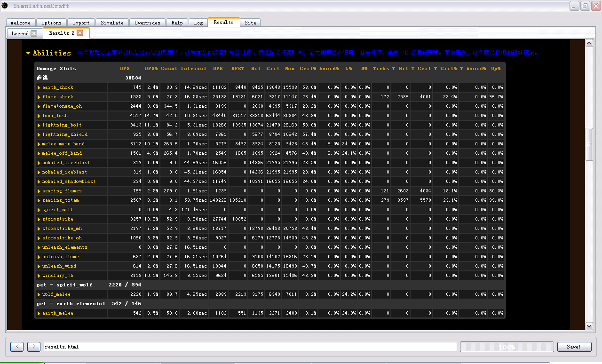Click the Up% column header
602x364 pixels.
[496, 69]
